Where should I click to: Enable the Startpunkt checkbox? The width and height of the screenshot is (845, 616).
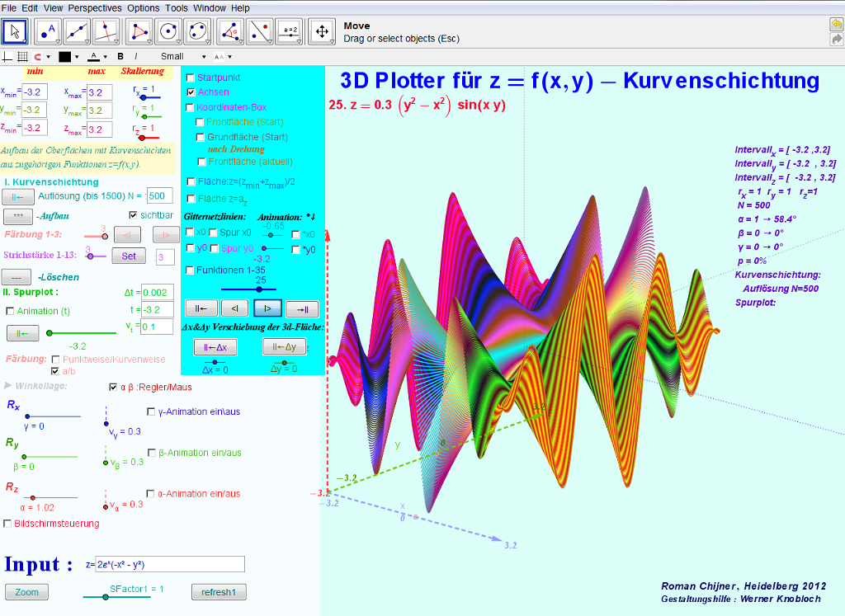191,78
